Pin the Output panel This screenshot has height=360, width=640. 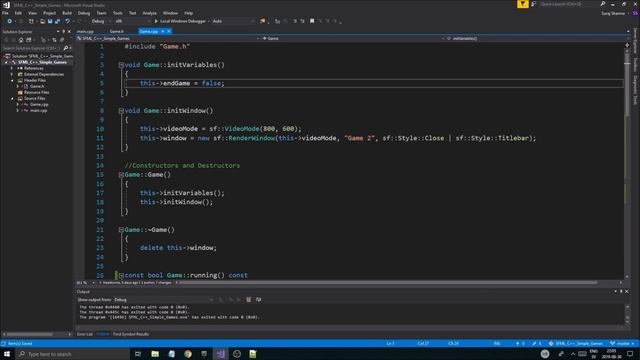(x=621, y=291)
